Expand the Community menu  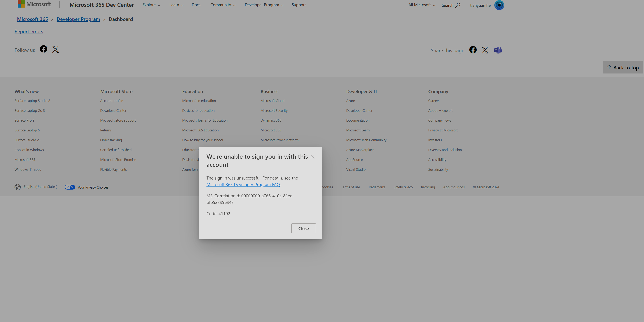pos(223,5)
